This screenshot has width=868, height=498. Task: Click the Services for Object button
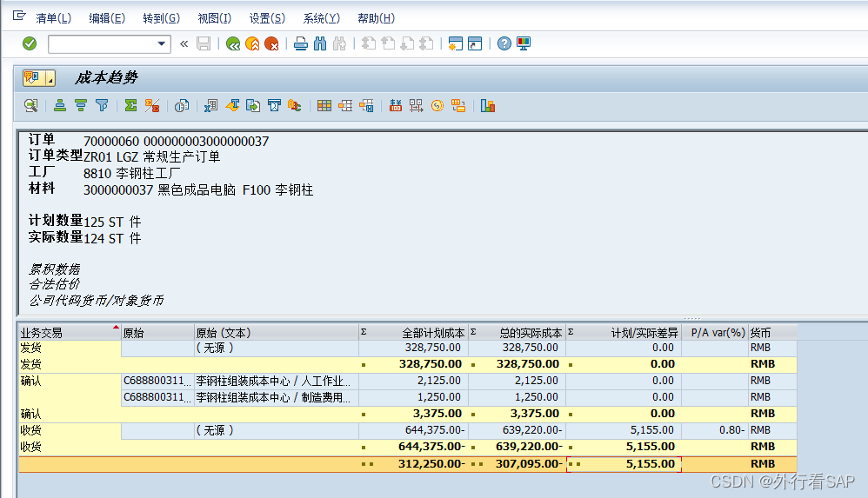tap(33, 78)
